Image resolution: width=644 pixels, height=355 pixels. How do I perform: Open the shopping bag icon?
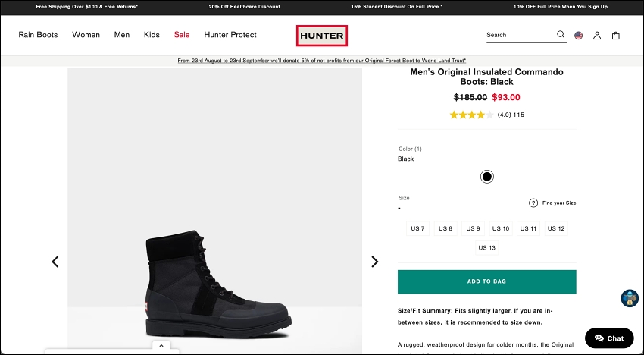[x=615, y=36]
